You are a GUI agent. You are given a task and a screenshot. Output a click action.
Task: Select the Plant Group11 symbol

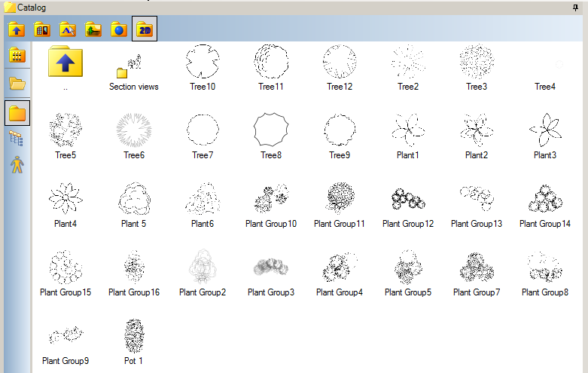click(x=340, y=198)
